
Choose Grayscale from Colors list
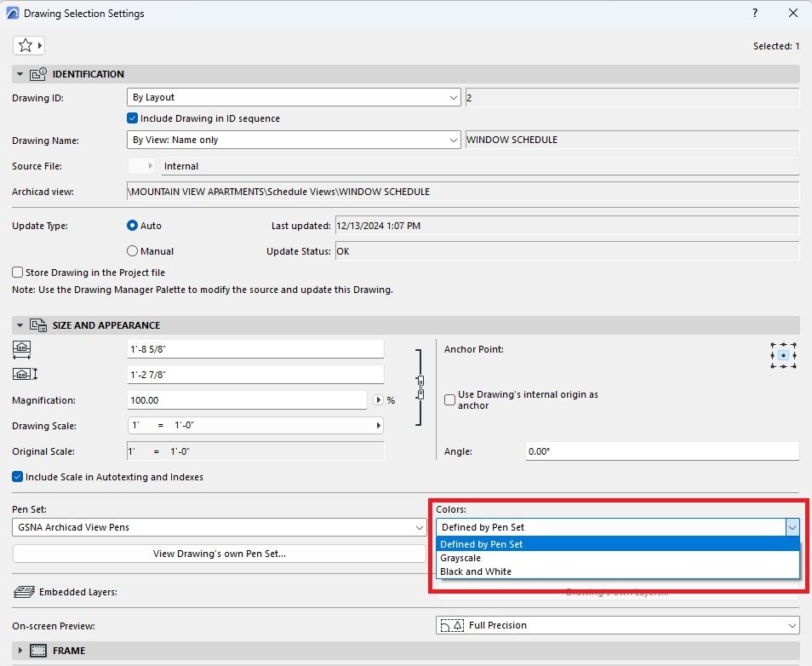click(460, 558)
